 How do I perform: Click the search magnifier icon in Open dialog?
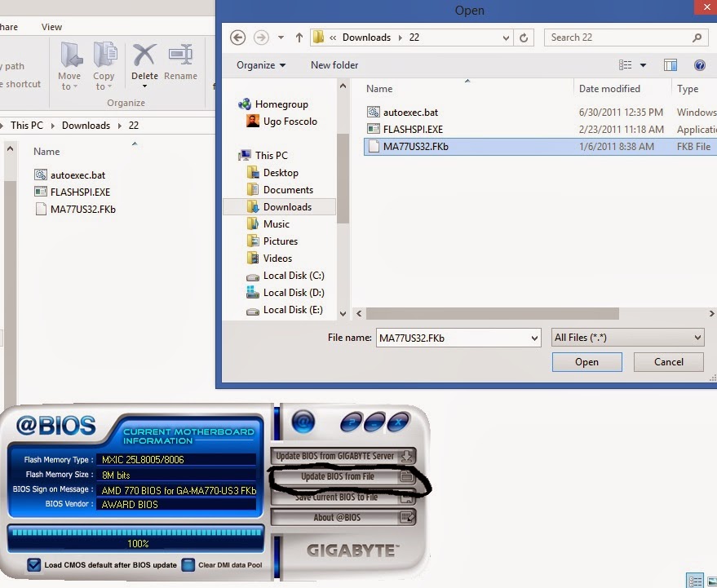click(x=697, y=38)
